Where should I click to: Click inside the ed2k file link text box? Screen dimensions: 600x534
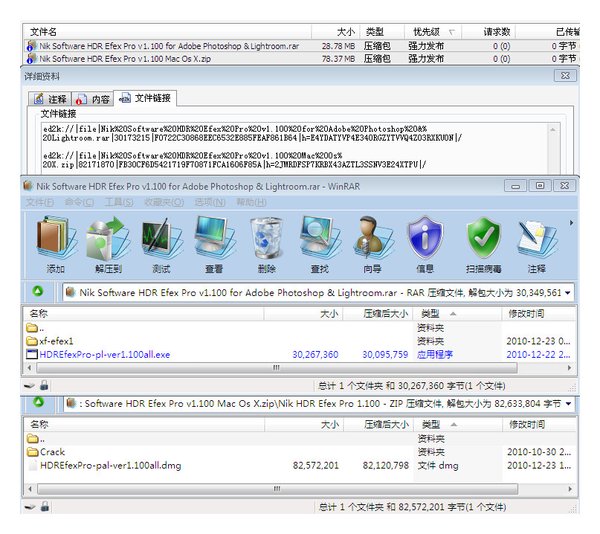(x=295, y=148)
